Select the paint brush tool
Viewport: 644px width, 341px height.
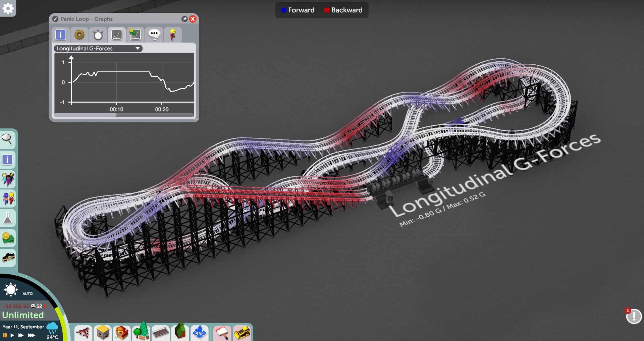tap(222, 333)
